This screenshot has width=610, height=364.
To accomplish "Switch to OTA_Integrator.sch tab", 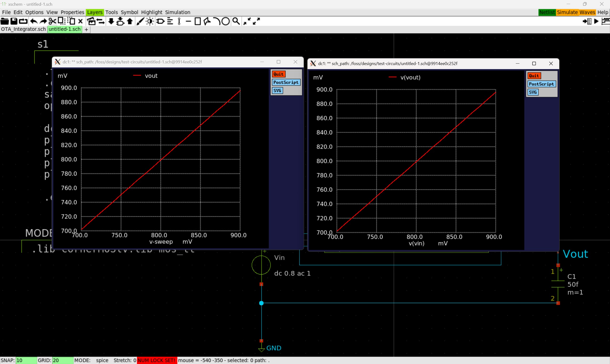I will [x=23, y=29].
